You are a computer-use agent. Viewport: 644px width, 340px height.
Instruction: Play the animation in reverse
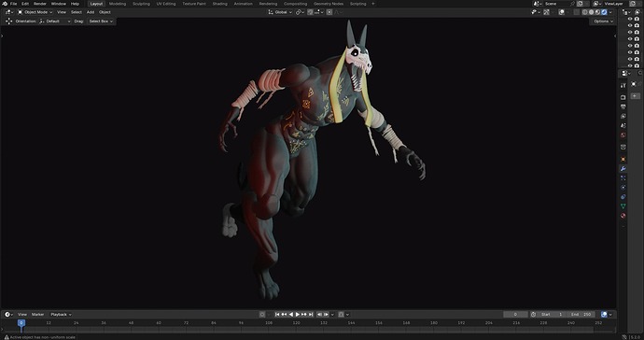point(291,314)
